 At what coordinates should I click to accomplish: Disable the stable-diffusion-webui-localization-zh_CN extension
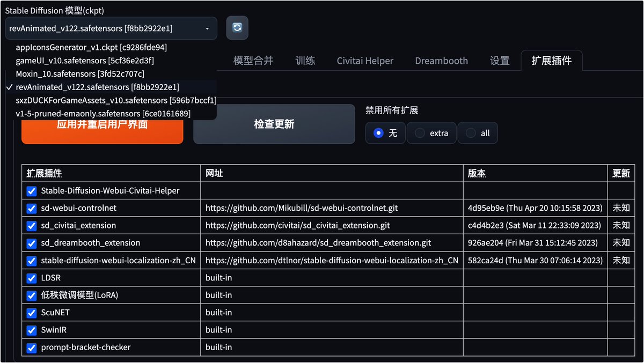[x=31, y=260]
